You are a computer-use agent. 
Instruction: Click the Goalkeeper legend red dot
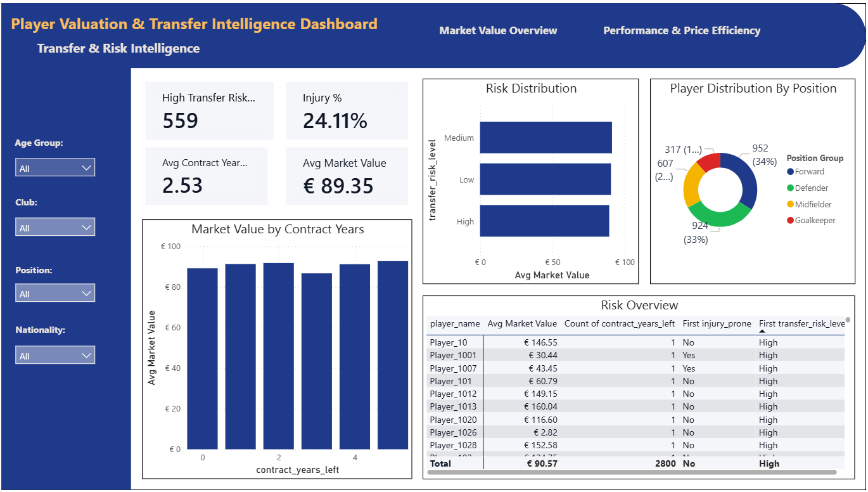pos(790,221)
